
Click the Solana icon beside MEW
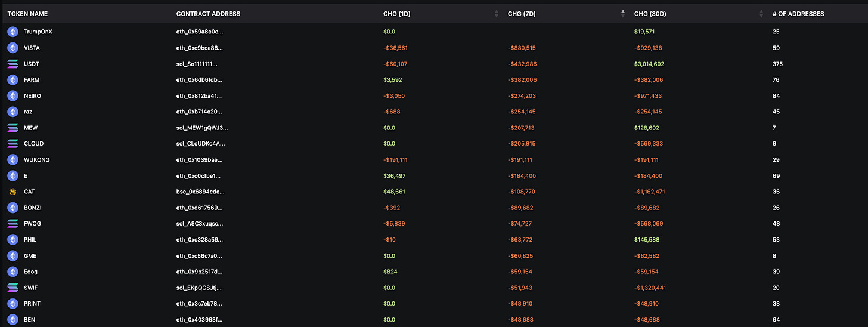pyautogui.click(x=13, y=128)
